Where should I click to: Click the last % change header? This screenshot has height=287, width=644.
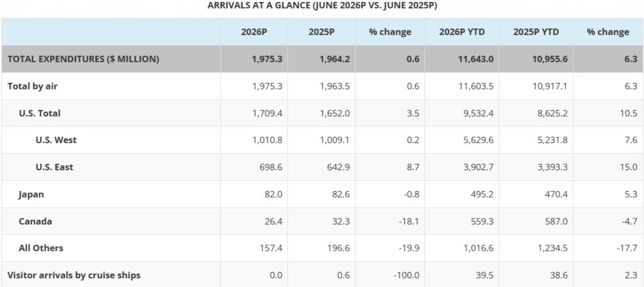608,32
